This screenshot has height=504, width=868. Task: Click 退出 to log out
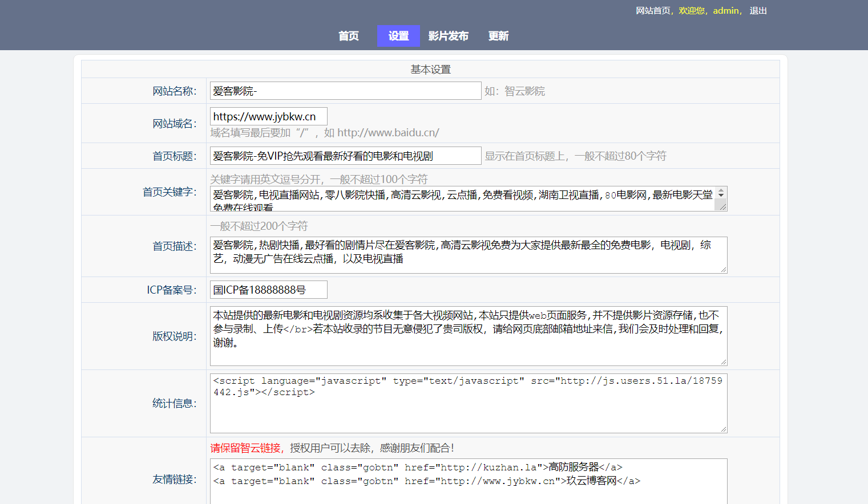(x=758, y=10)
